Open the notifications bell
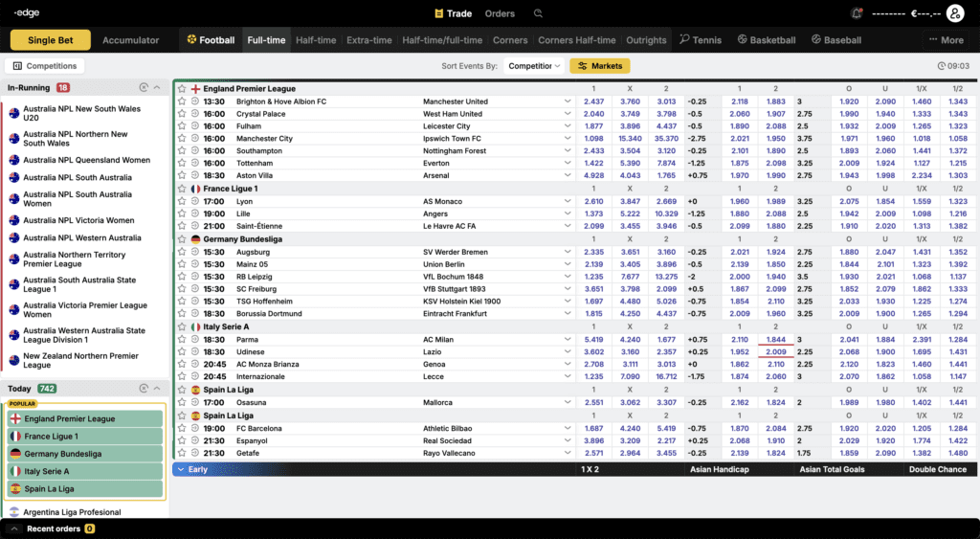Viewport: 980px width, 539px height. [x=857, y=13]
